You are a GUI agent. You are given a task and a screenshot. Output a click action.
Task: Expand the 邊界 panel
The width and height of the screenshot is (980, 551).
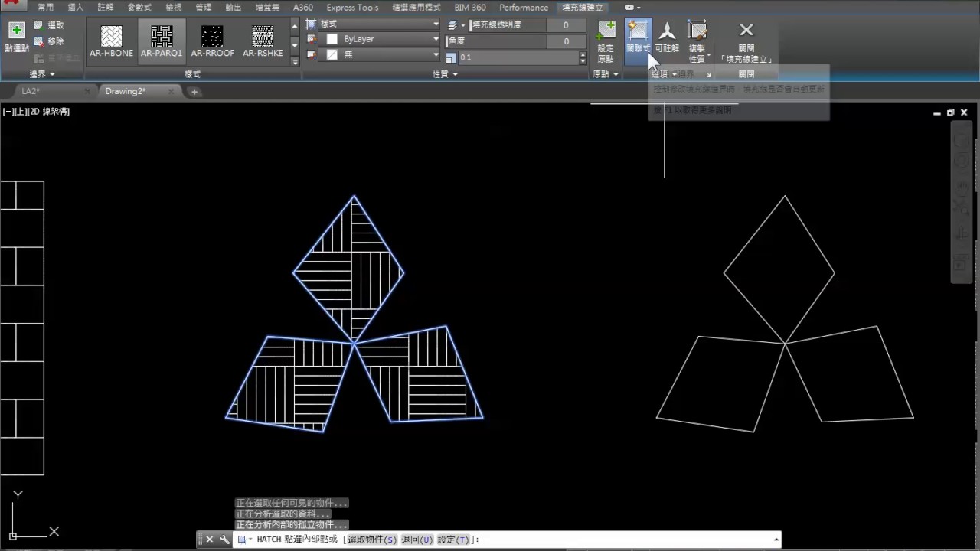pyautogui.click(x=42, y=74)
